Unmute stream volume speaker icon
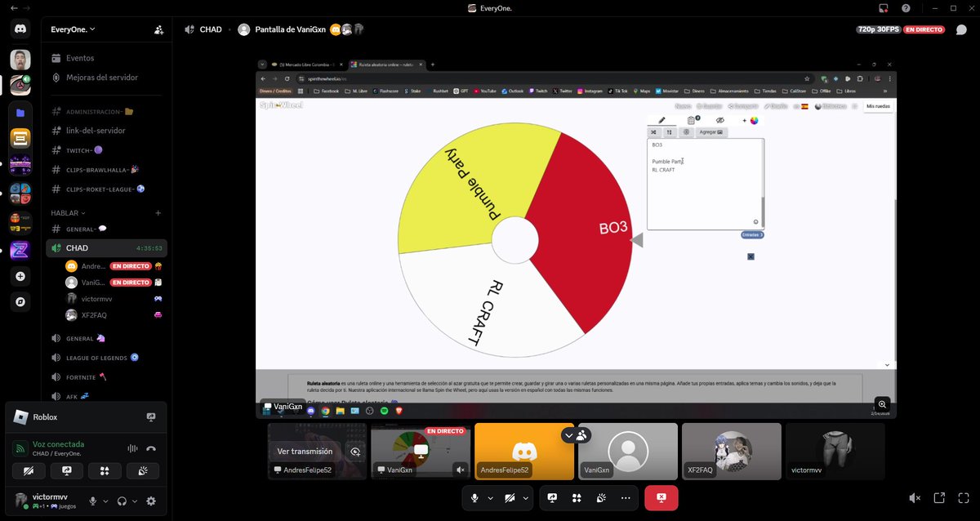980x521 pixels. (x=915, y=497)
